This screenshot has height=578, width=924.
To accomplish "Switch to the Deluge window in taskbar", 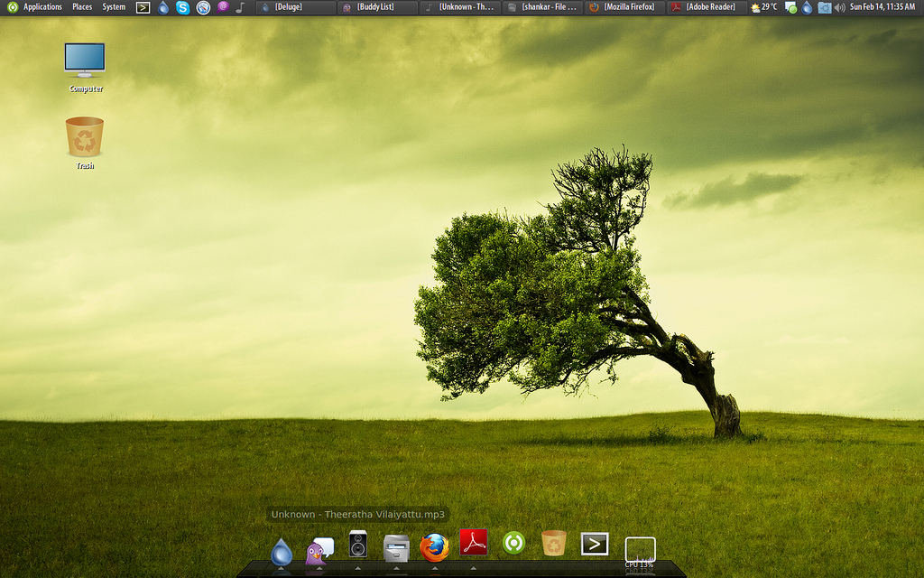I will coord(296,7).
